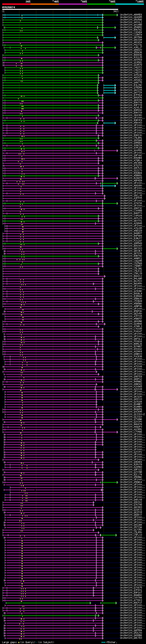Select the UniRef100_C1EAD4 hit label

coord(131,32)
